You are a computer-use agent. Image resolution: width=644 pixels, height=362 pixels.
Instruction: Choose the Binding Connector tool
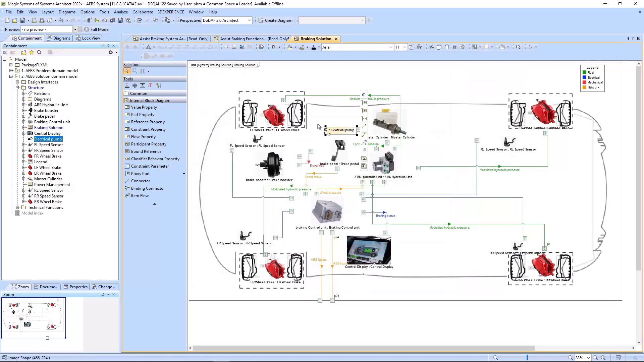148,188
